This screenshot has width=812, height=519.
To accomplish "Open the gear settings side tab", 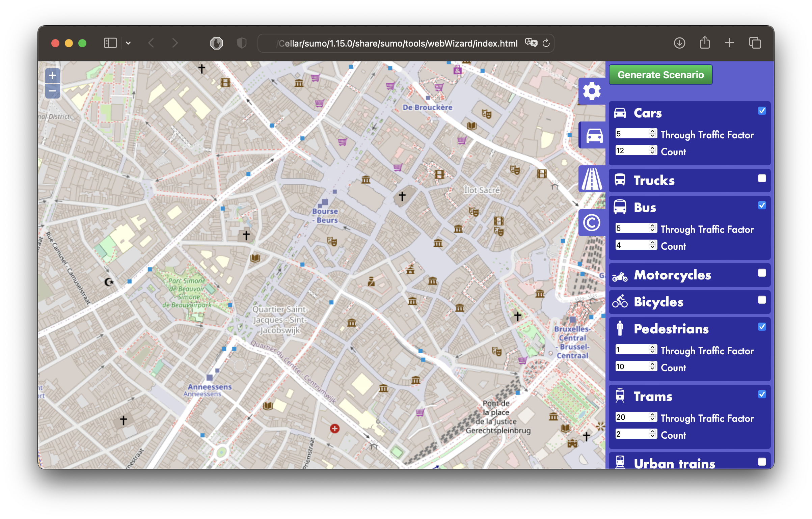I will (592, 91).
